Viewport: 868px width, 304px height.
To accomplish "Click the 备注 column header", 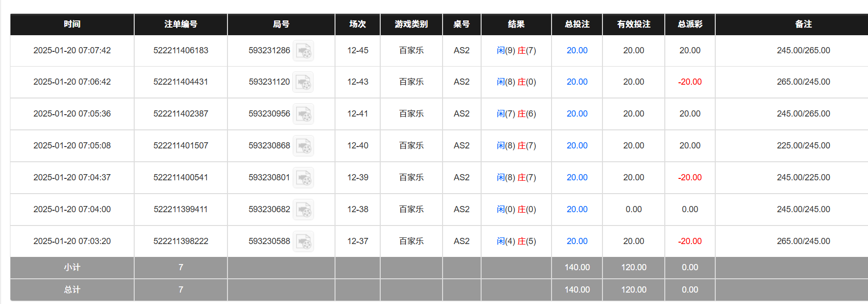I will (x=804, y=24).
